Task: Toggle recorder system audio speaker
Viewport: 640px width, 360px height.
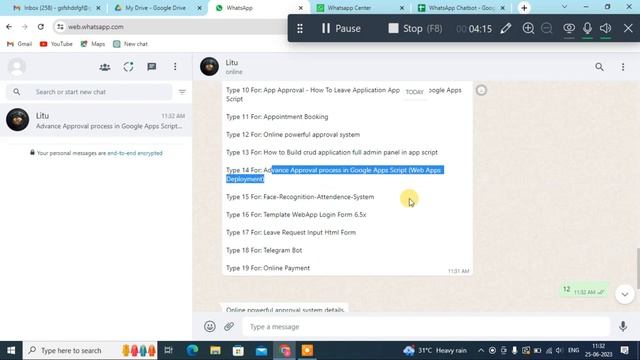Action: pyautogui.click(x=606, y=28)
